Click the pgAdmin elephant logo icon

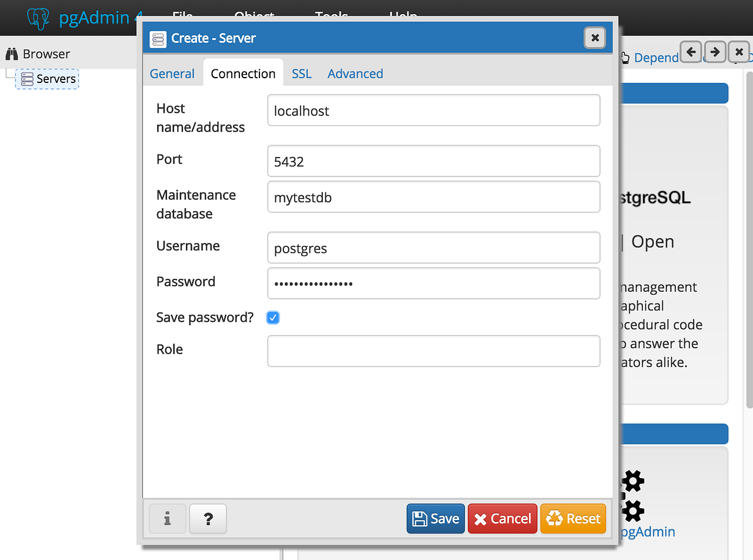click(38, 18)
